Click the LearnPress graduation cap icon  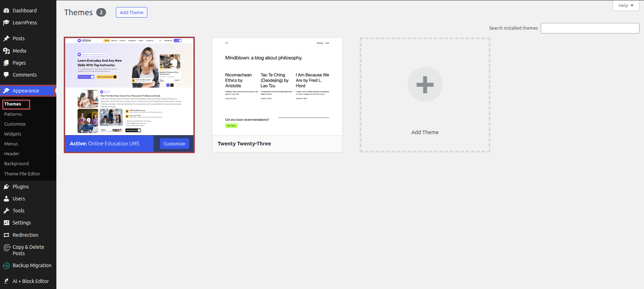(x=6, y=23)
